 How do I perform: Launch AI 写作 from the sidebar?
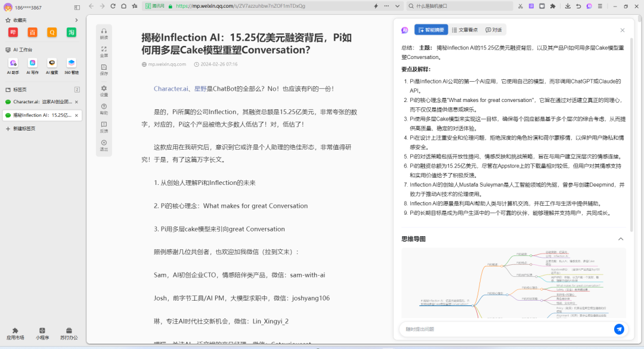click(32, 63)
